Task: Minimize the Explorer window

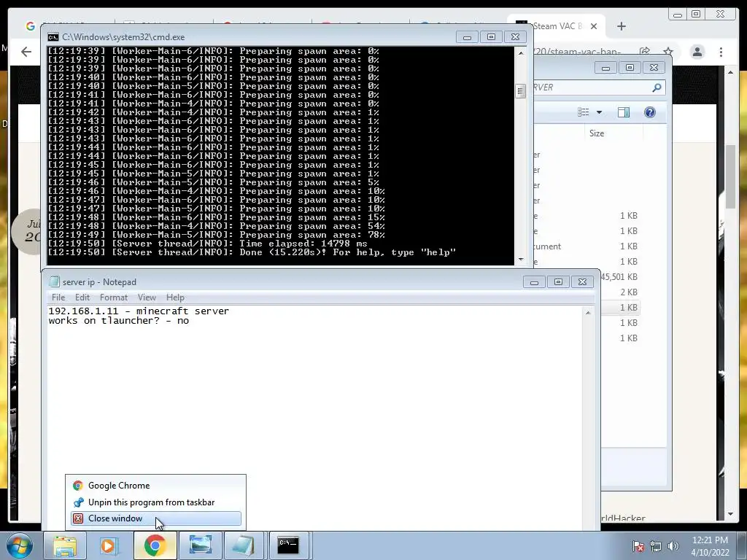Action: point(605,68)
